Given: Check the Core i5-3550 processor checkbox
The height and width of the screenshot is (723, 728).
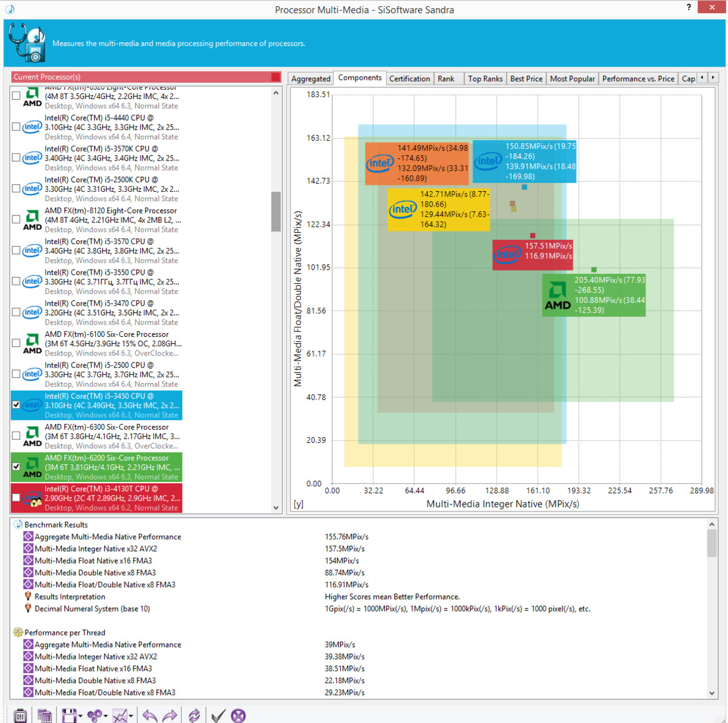Looking at the screenshot, I should click(16, 281).
